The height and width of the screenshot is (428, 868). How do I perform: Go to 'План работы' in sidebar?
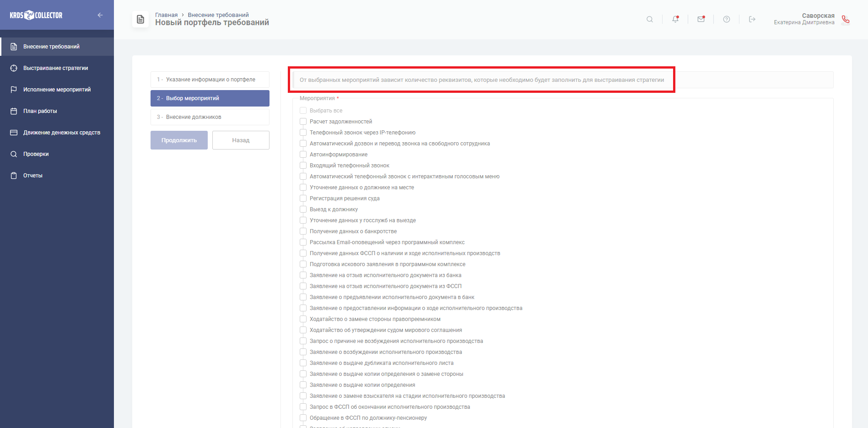[x=40, y=111]
